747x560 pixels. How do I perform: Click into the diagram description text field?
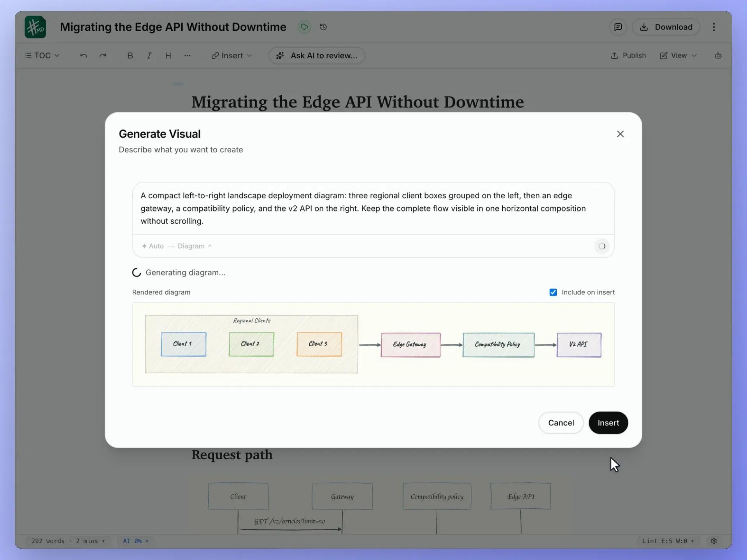(x=373, y=208)
